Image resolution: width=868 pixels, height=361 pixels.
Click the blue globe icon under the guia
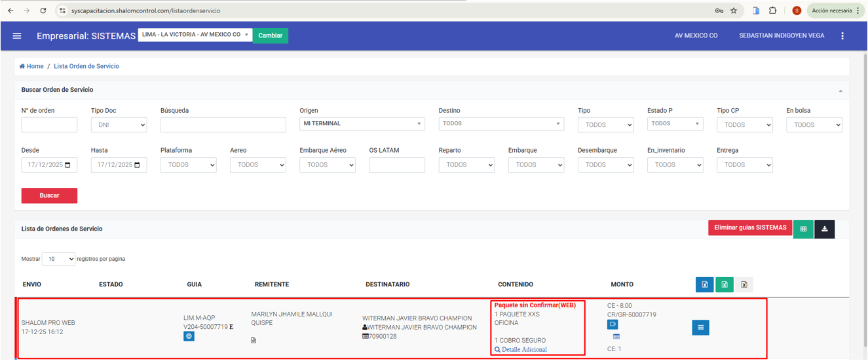(x=189, y=336)
